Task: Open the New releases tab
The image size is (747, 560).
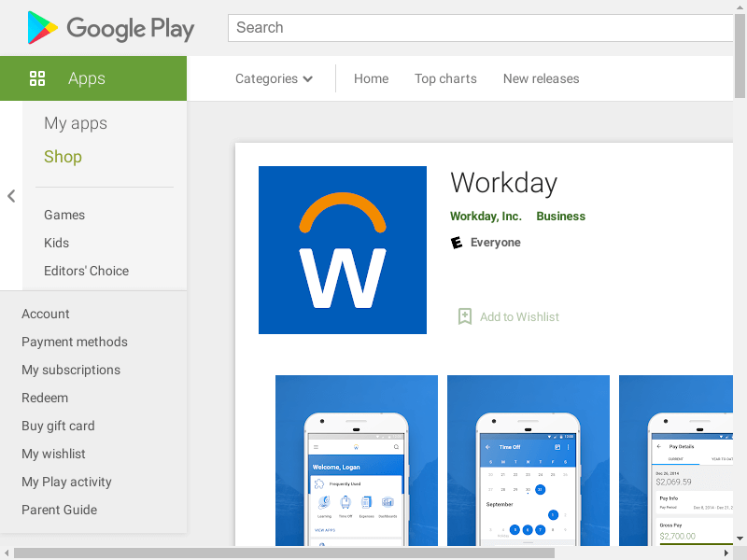Action: 542,78
